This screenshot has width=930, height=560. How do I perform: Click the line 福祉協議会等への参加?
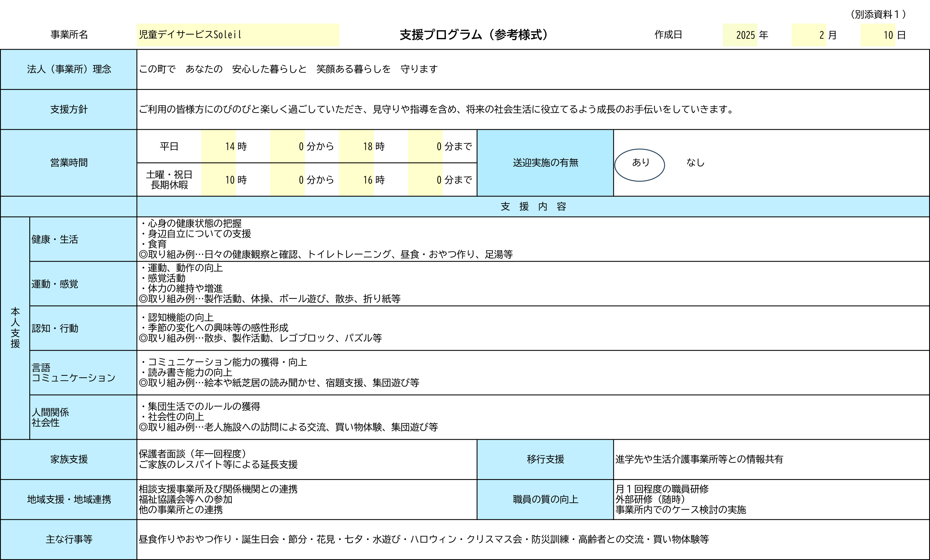(186, 499)
